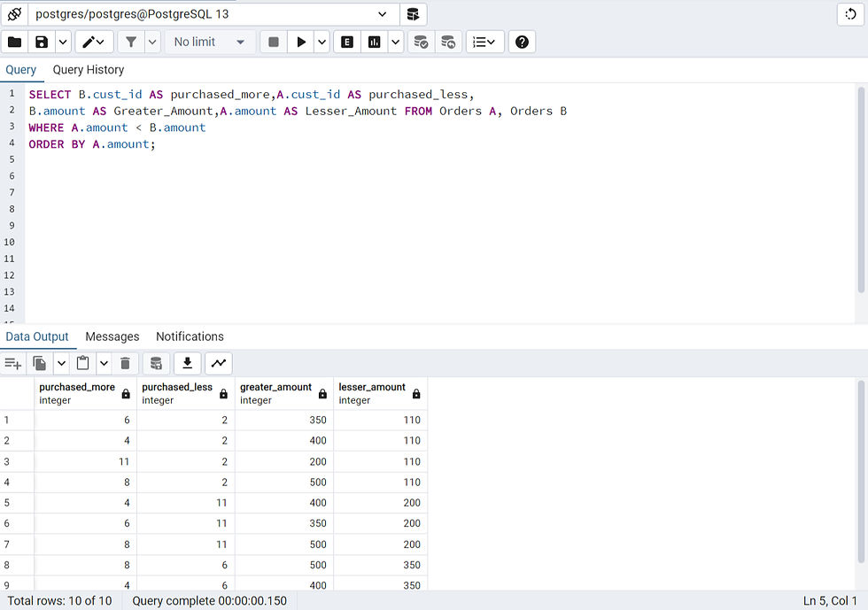Click the Add row icon in results toolbar
868x610 pixels.
pyautogui.click(x=13, y=363)
